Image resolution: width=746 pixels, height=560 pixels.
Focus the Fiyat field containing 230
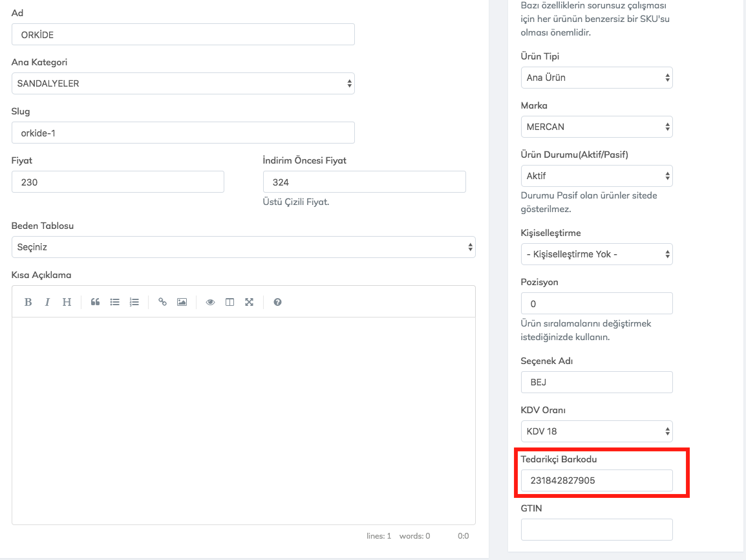118,182
